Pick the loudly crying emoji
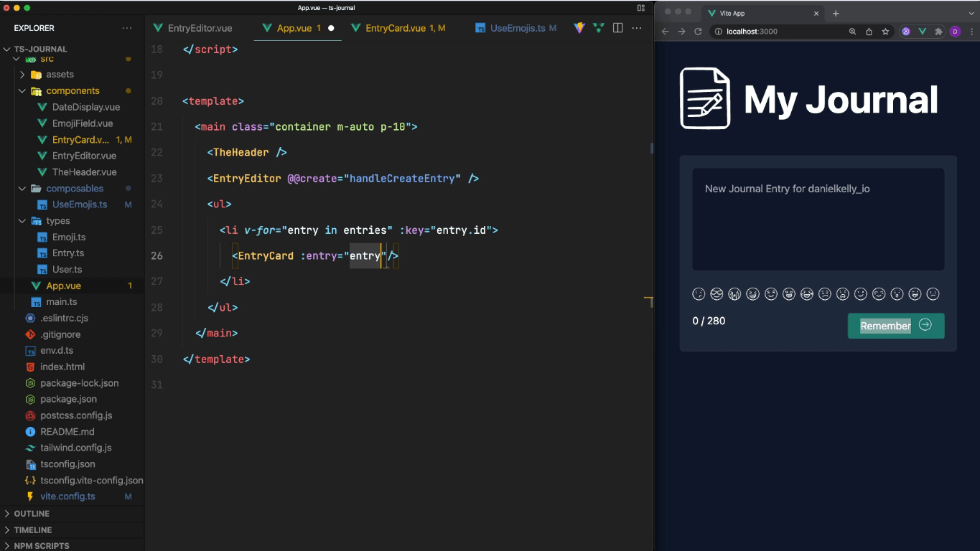 pos(734,294)
